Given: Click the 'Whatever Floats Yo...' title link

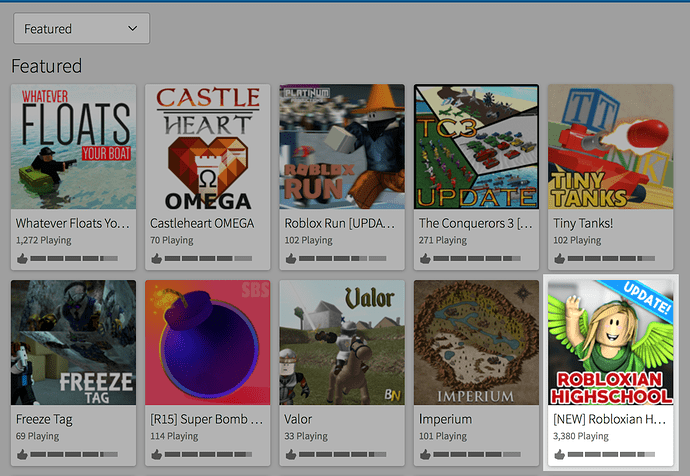Looking at the screenshot, I should (x=73, y=223).
